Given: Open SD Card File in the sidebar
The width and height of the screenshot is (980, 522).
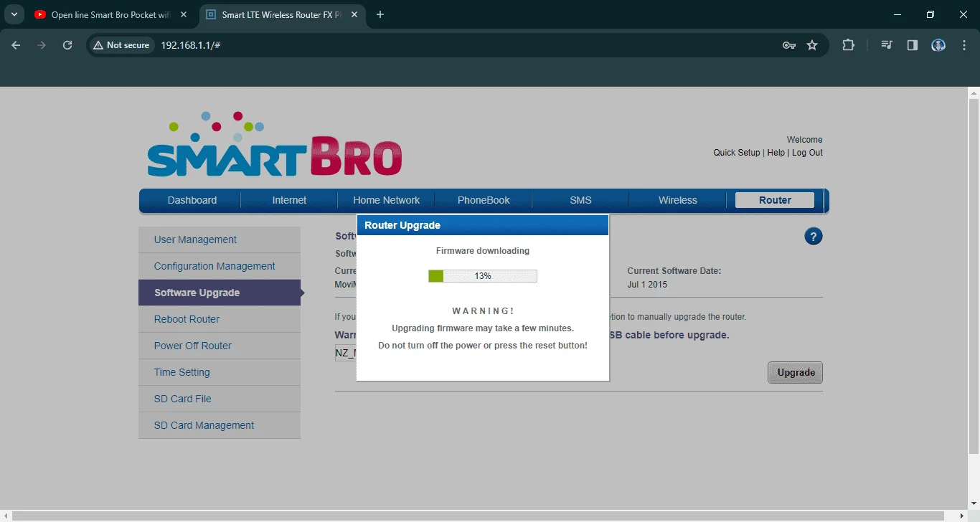Looking at the screenshot, I should coord(220,399).
